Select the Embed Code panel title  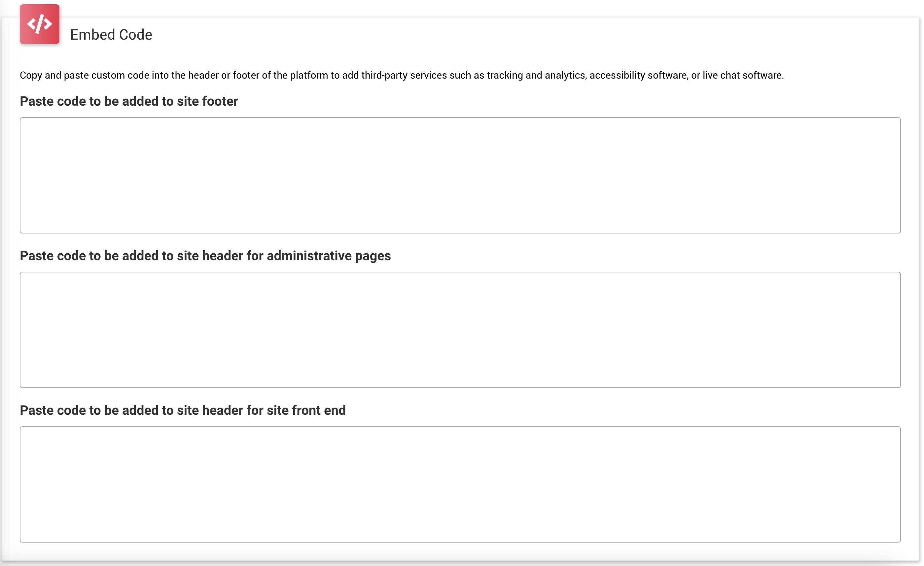[x=111, y=35]
